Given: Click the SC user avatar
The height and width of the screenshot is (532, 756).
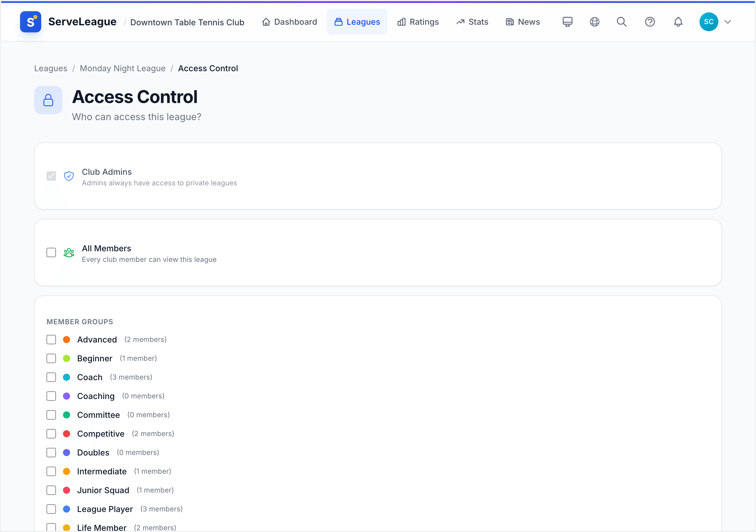Looking at the screenshot, I should [x=709, y=22].
